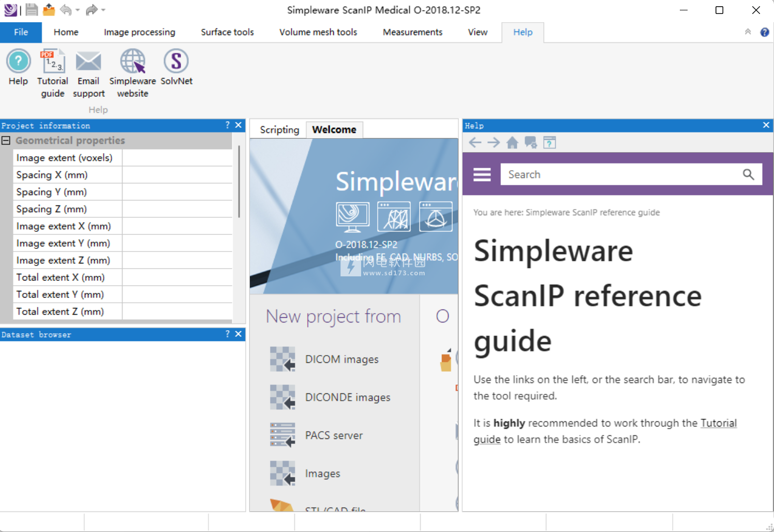This screenshot has height=532, width=774.
Task: Redo the last action
Action: coord(92,9)
